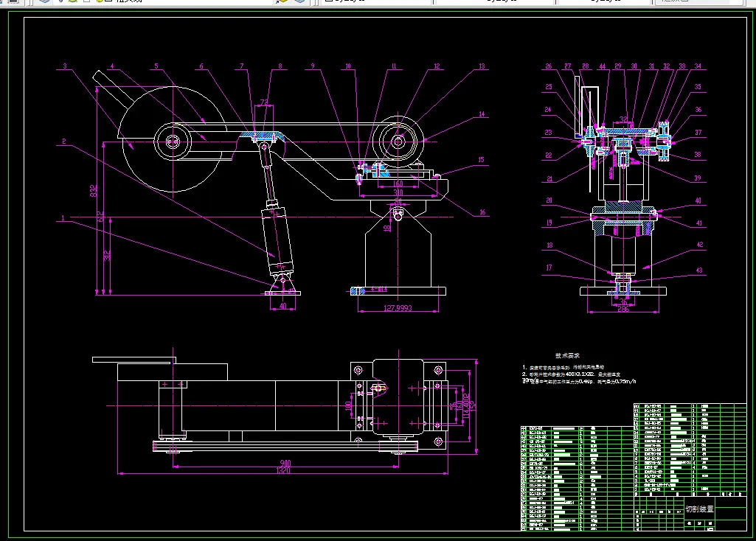
Task: Select the 切割装置 title block text
Action: (700, 509)
